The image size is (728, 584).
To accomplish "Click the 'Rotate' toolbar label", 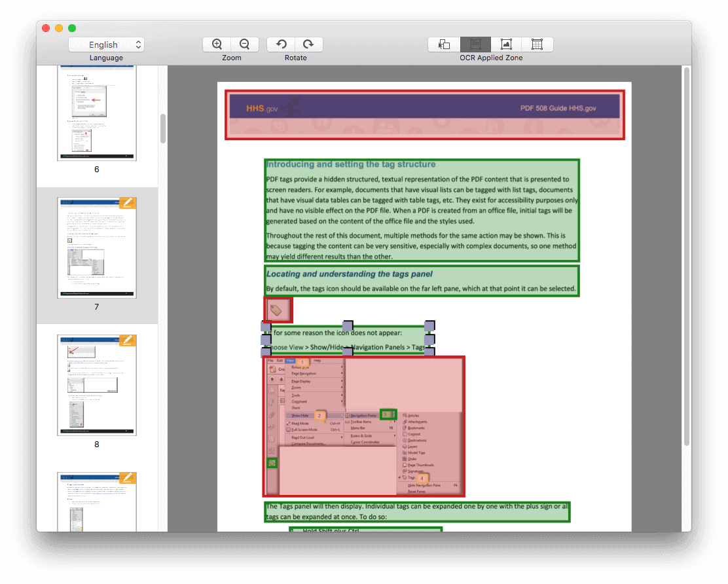I will pos(295,58).
